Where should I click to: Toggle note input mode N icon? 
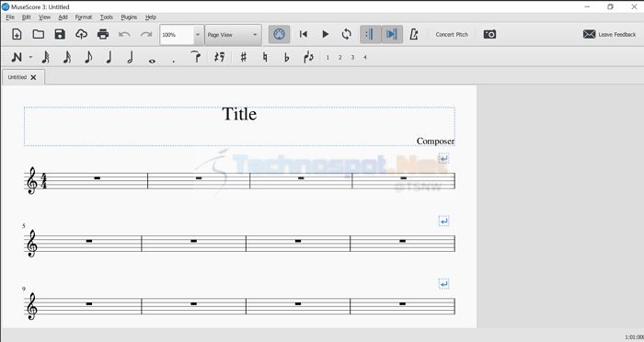click(x=17, y=58)
